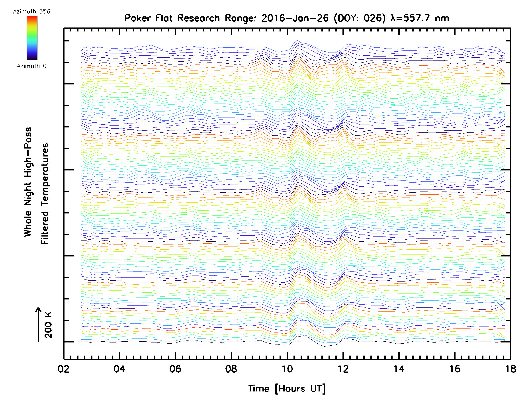Viewport: 532px width, 399px height.
Task: Click the '200 K' scale label
Action: point(48,325)
